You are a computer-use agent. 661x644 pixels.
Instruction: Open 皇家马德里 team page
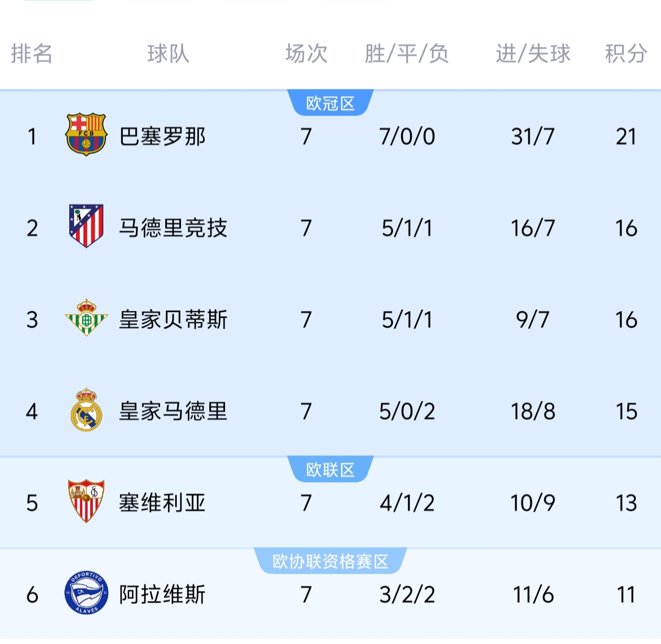click(x=173, y=412)
